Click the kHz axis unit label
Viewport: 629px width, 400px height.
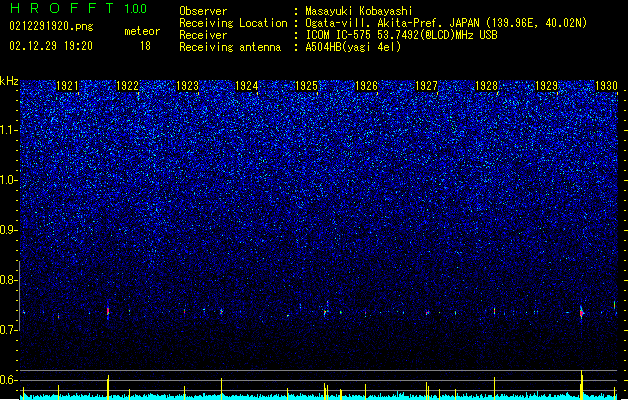pyautogui.click(x=9, y=81)
